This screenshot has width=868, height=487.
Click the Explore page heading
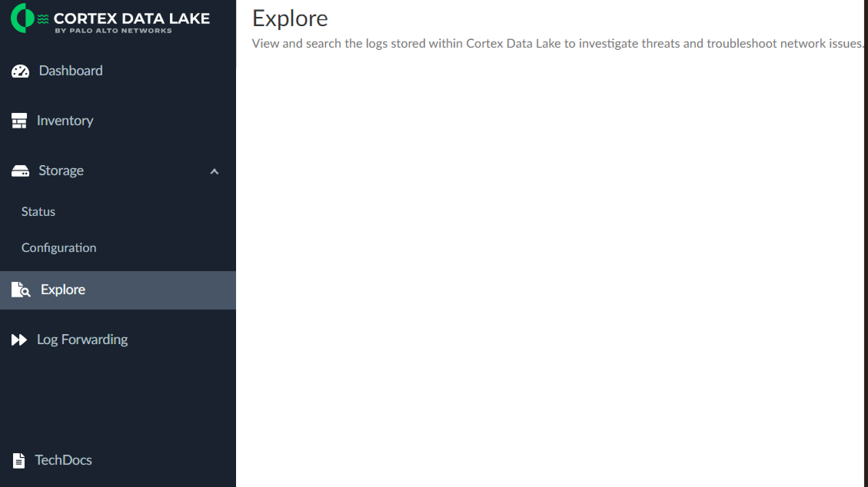[x=290, y=18]
